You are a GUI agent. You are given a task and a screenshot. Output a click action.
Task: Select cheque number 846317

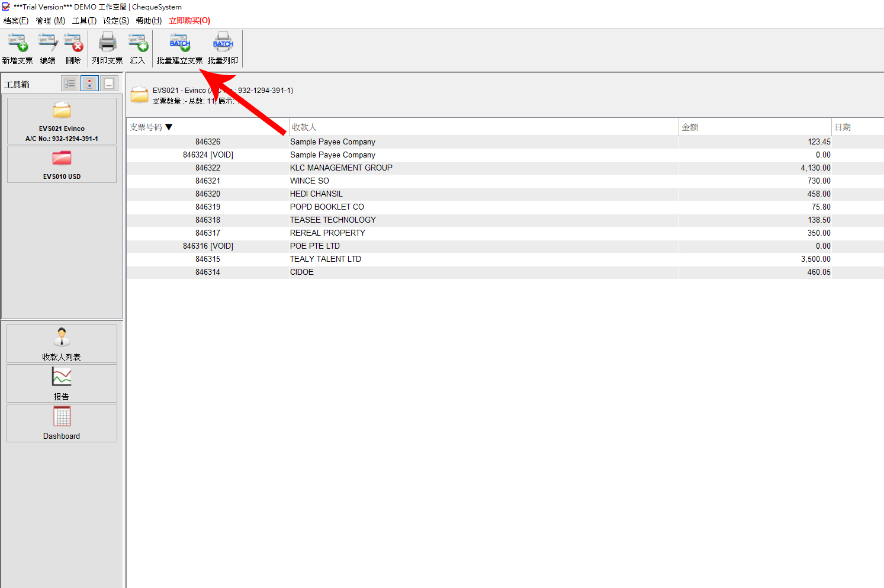208,233
